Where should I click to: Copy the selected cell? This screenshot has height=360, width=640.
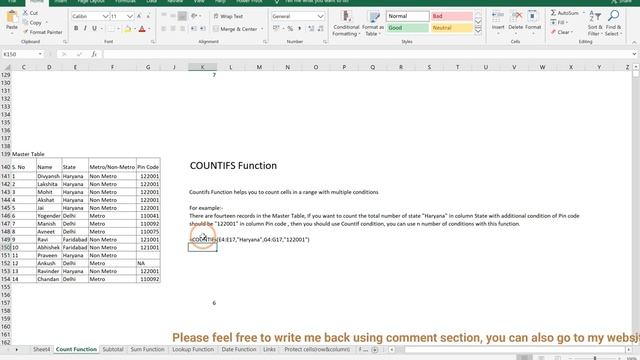tap(33, 22)
